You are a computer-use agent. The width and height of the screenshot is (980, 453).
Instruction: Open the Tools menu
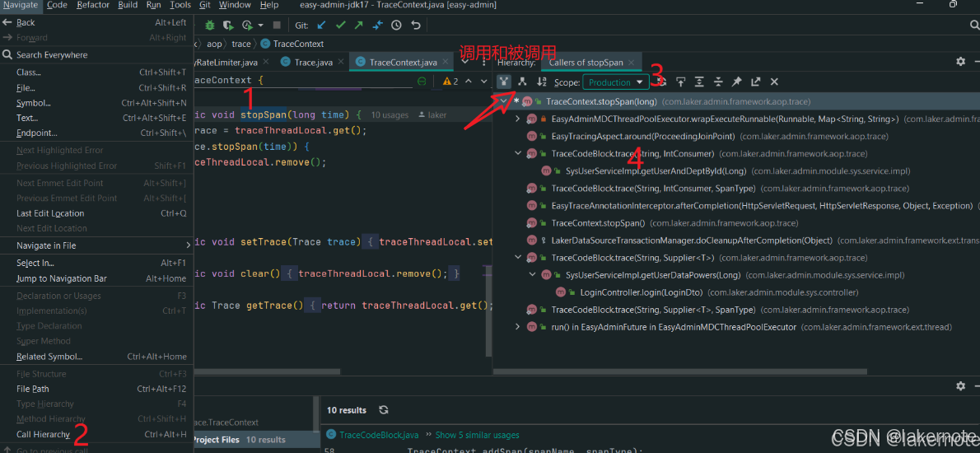point(180,5)
